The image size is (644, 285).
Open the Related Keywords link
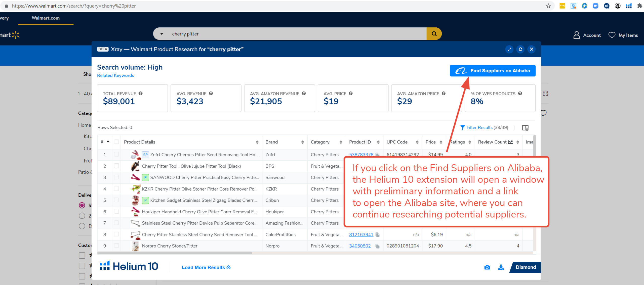click(x=115, y=75)
